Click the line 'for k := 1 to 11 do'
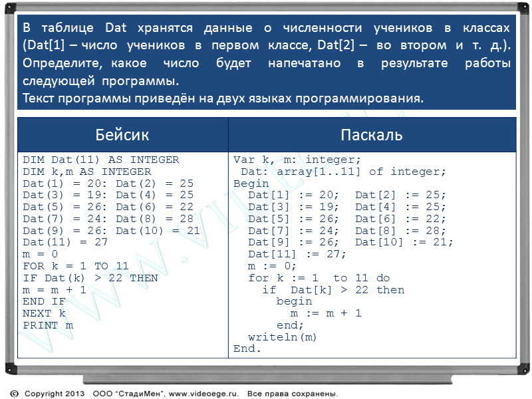Screen dimensions: 532x399 coord(319,278)
